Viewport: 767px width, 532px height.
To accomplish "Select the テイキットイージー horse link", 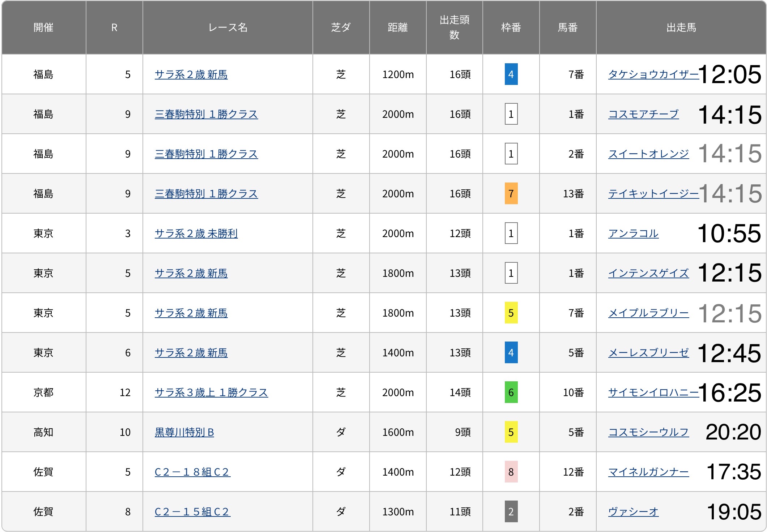I will click(653, 194).
